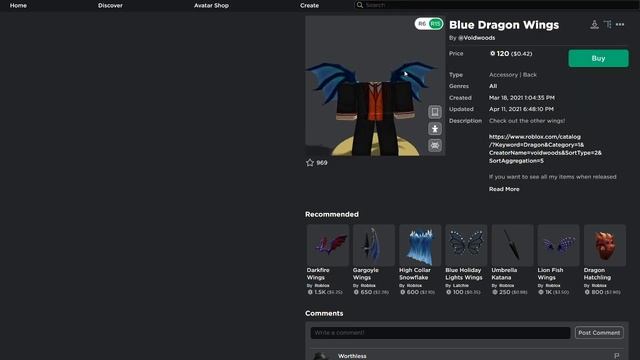Toggle the R6/R15 avatar rig switch
The image size is (640, 360).
[429, 24]
